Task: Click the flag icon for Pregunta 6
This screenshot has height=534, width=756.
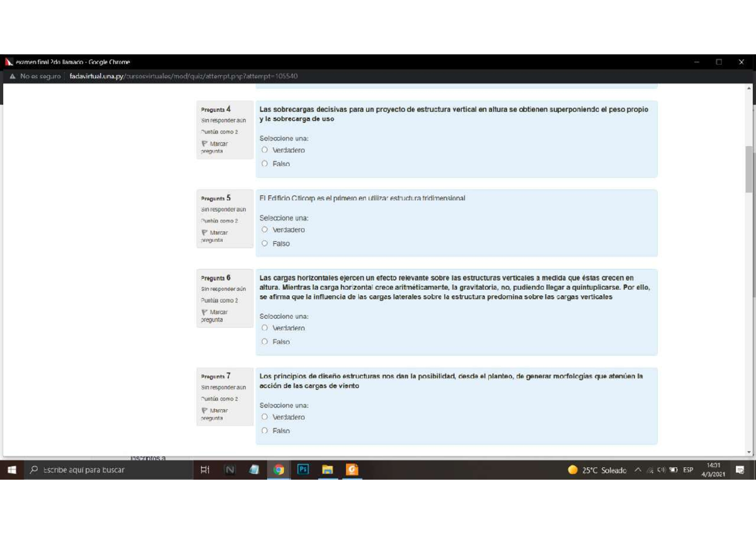Action: coord(203,312)
